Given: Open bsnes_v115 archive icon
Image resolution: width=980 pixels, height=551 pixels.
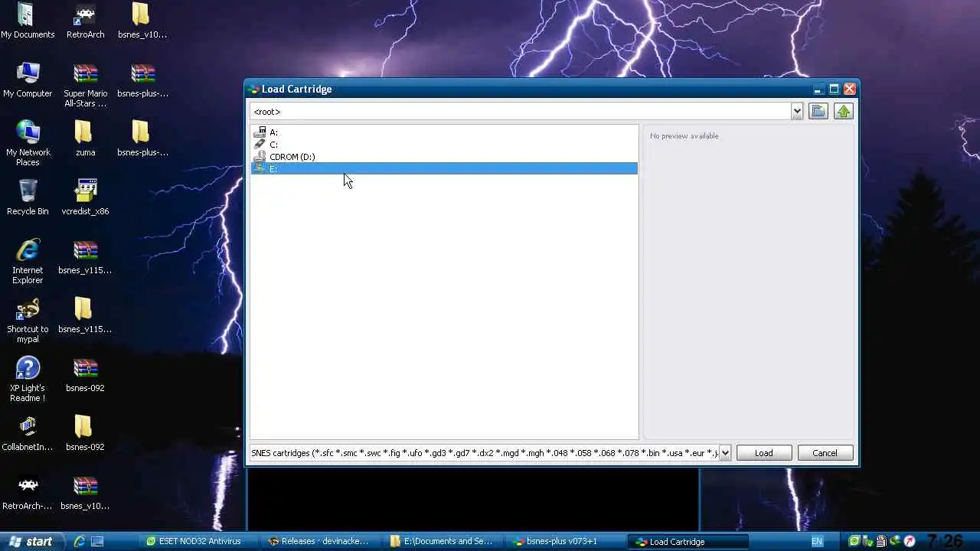Looking at the screenshot, I should click(x=85, y=257).
